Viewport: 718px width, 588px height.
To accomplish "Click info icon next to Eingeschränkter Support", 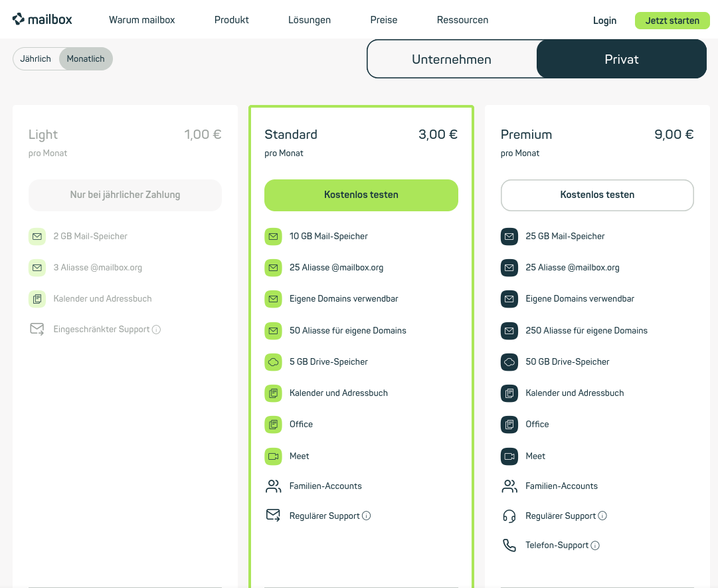I will [157, 330].
